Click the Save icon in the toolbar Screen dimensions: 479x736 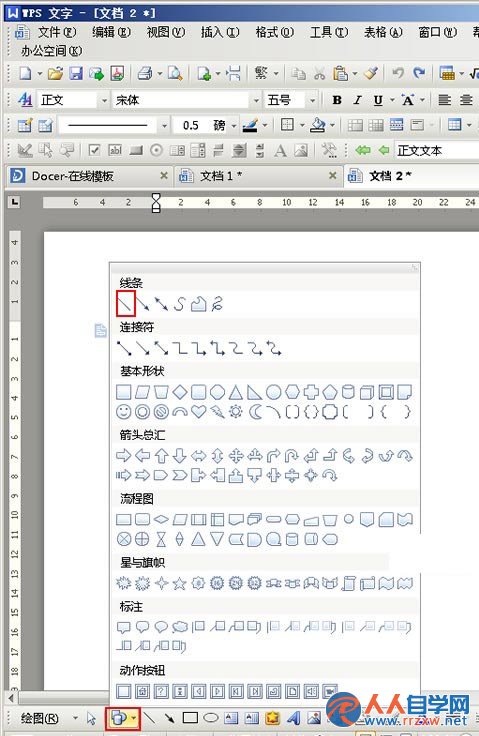(x=76, y=73)
